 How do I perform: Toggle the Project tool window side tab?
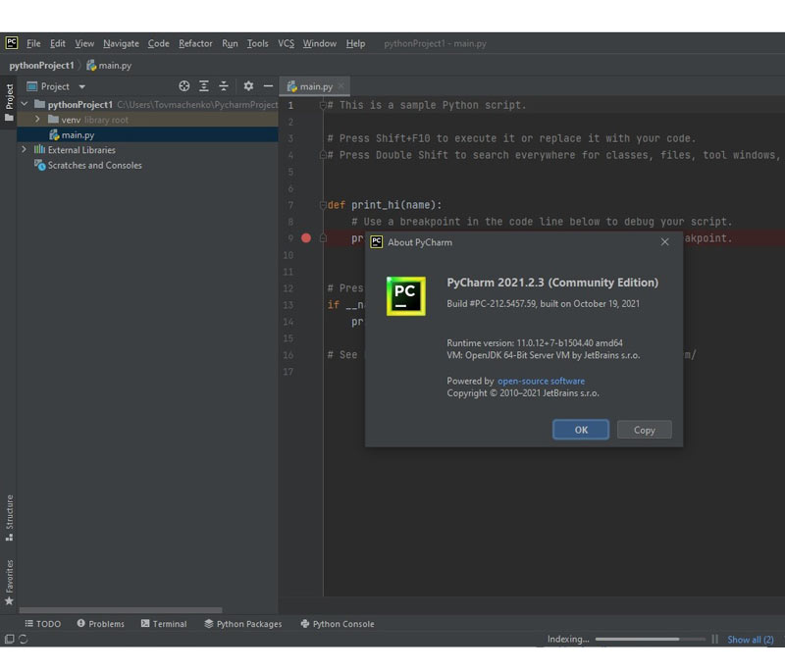point(9,102)
